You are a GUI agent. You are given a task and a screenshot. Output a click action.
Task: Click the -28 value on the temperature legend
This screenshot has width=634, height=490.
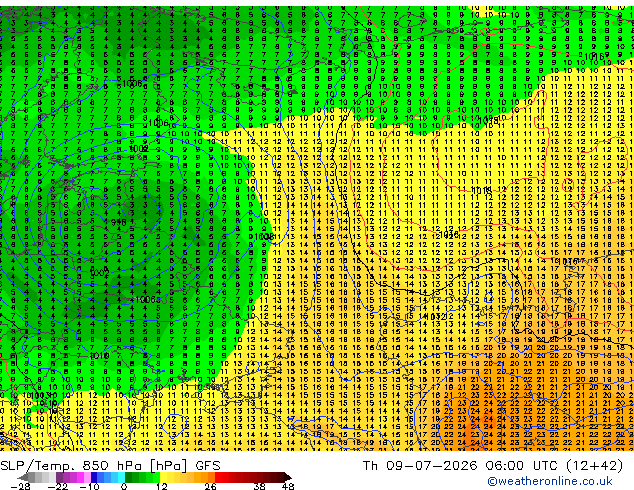pyautogui.click(x=20, y=486)
